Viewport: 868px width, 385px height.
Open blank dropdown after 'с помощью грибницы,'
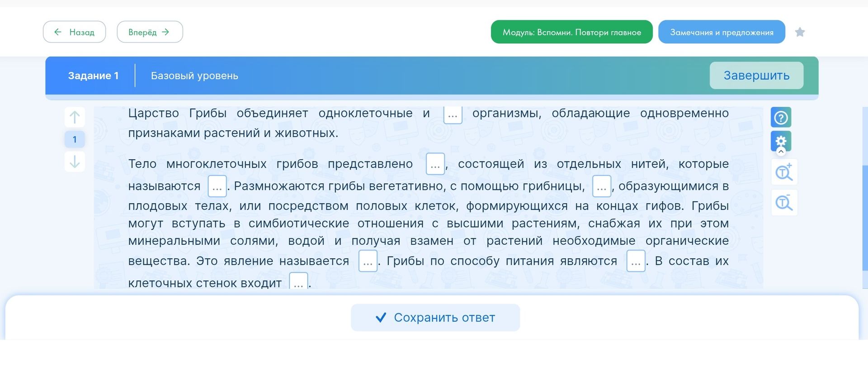pyautogui.click(x=602, y=186)
